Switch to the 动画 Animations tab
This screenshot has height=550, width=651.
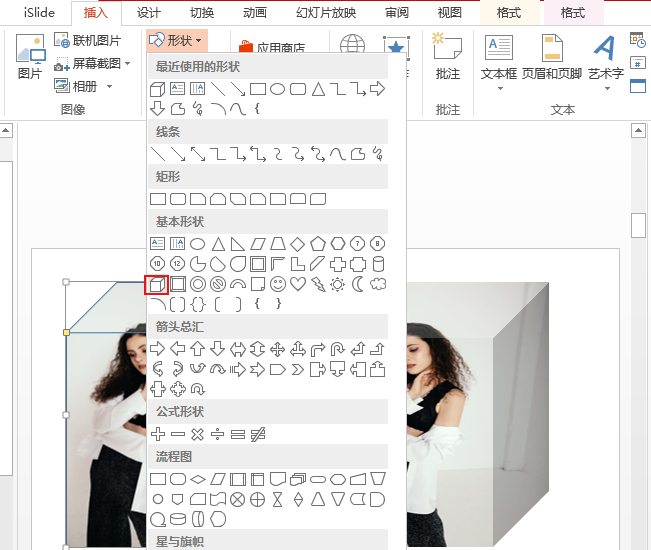point(255,13)
